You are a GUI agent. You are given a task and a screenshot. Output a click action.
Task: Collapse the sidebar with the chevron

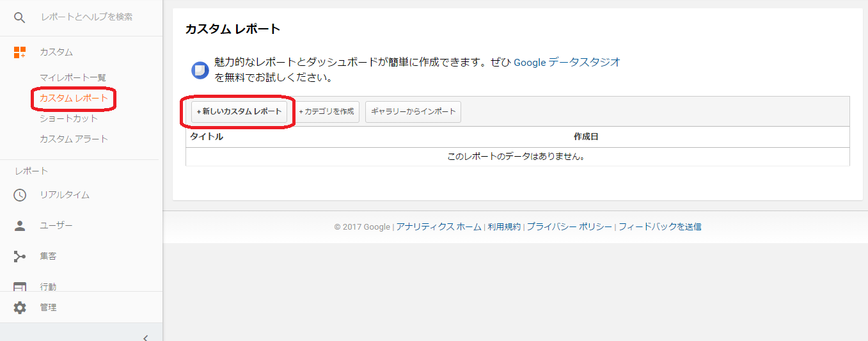(x=145, y=337)
